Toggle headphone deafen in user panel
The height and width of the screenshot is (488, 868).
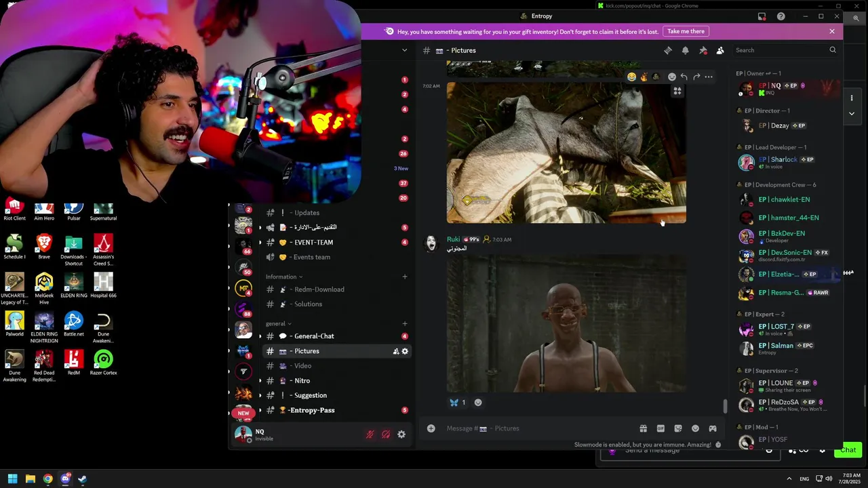click(386, 434)
